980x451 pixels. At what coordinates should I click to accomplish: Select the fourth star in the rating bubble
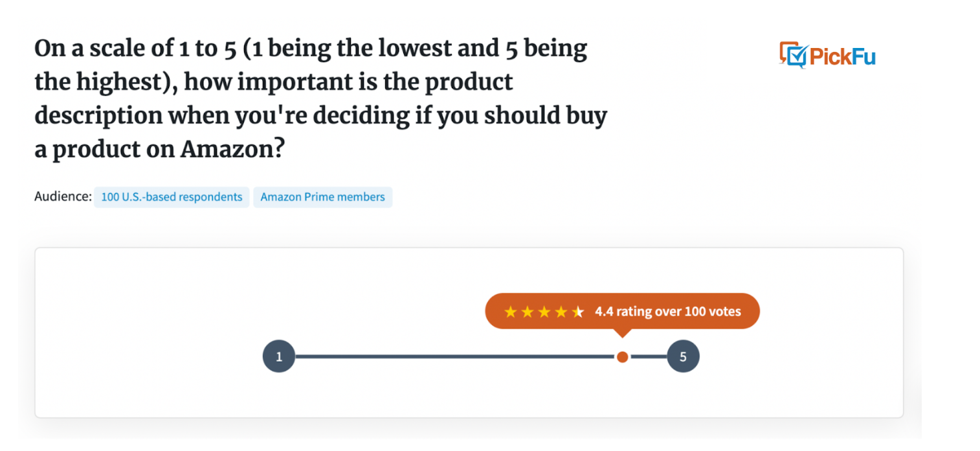pos(561,312)
